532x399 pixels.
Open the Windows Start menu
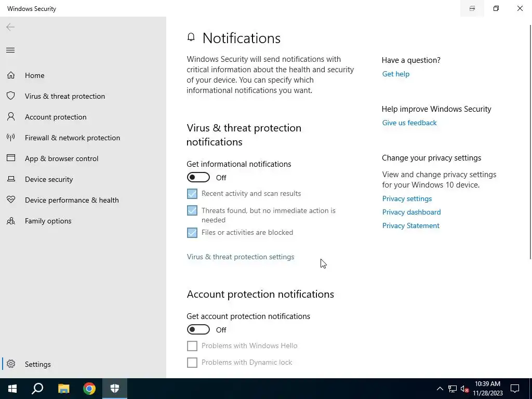(12, 389)
